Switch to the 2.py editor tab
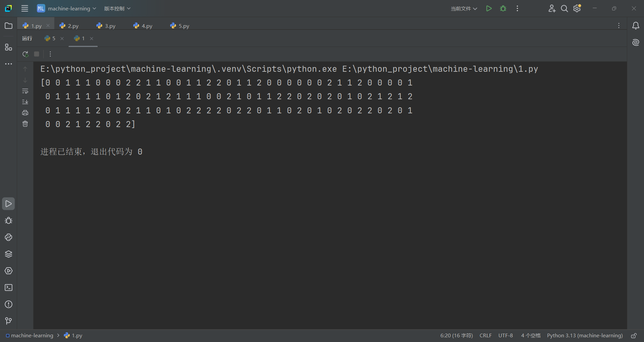Image resolution: width=644 pixels, height=342 pixels. (69, 26)
